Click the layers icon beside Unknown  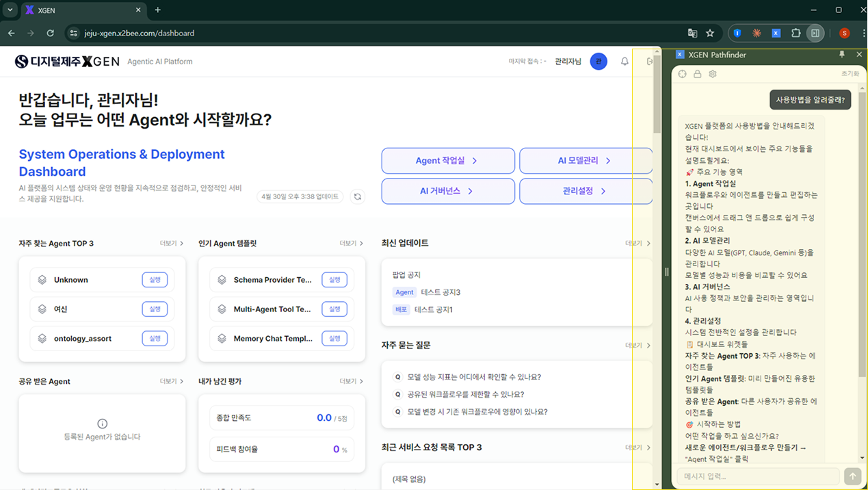point(42,280)
